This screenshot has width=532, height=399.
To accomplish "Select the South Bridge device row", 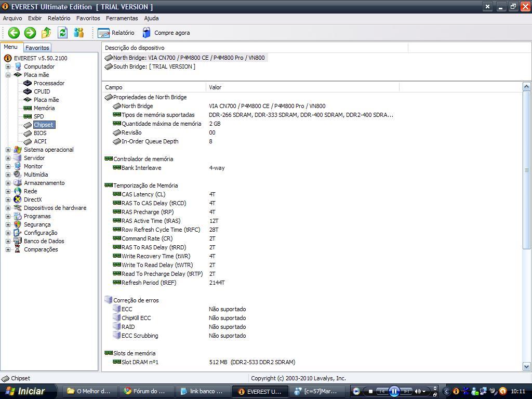I will (150, 66).
